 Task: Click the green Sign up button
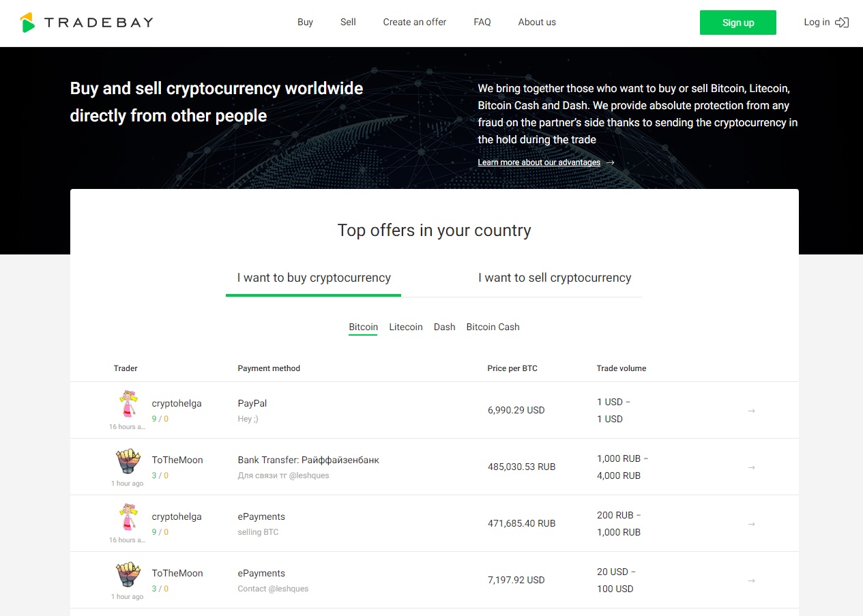tap(738, 23)
